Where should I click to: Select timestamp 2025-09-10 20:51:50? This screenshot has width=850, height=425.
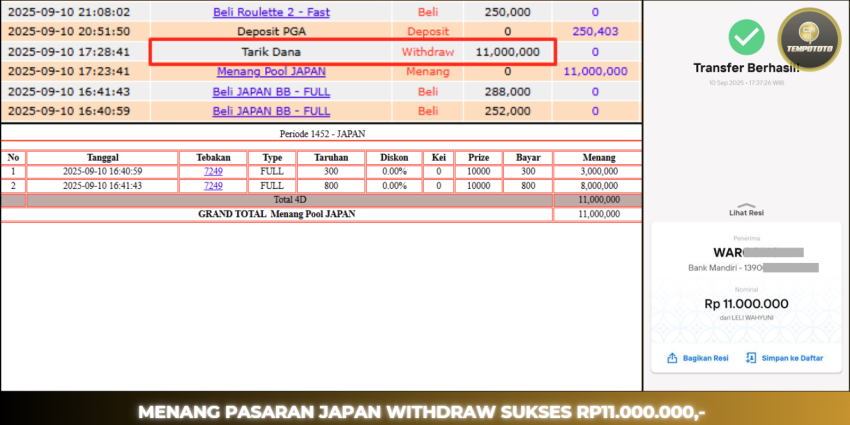(69, 31)
